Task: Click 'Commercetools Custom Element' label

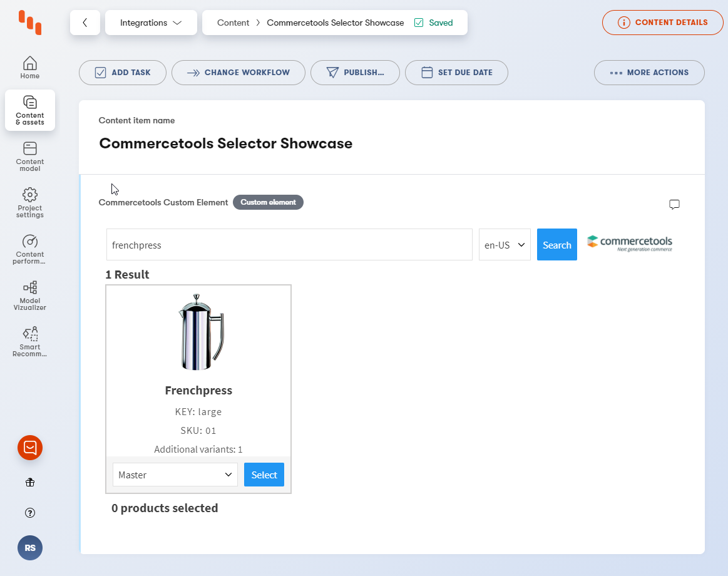Action: 163,202
